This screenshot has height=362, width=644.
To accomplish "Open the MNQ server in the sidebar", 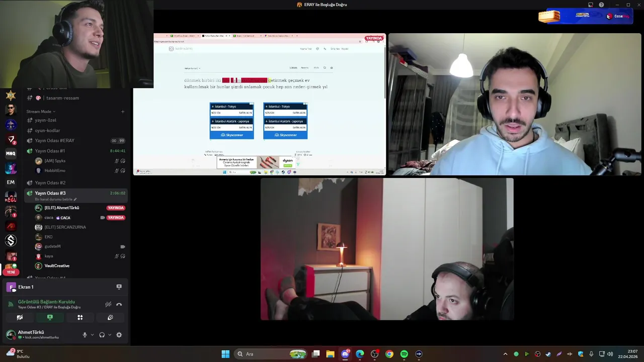I will tap(11, 153).
